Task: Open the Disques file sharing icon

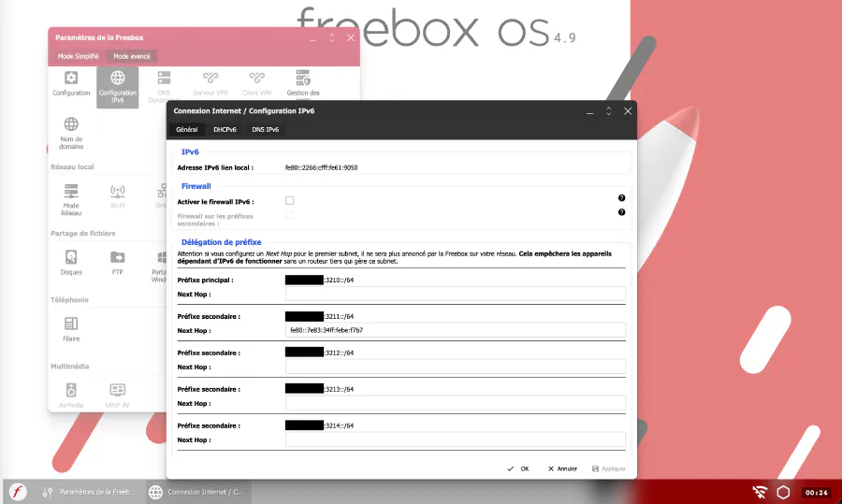Action: click(x=71, y=262)
